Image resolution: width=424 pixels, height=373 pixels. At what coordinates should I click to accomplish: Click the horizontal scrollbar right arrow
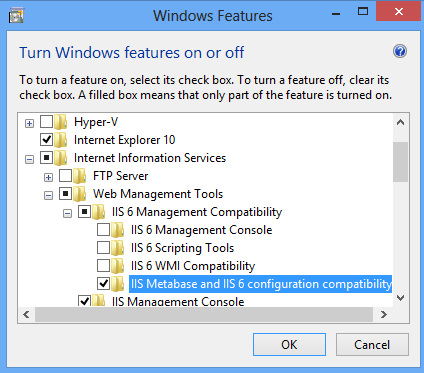tap(384, 314)
